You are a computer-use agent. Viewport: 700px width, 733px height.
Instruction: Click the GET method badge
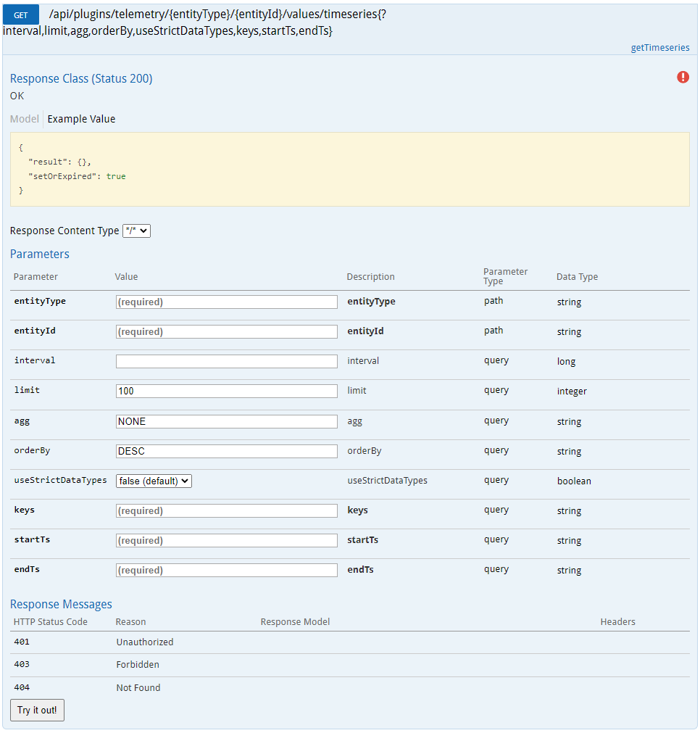20,15
